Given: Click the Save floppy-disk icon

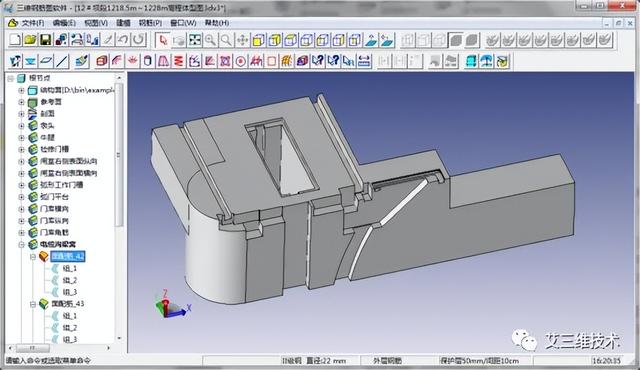Looking at the screenshot, I should pyautogui.click(x=45, y=40).
